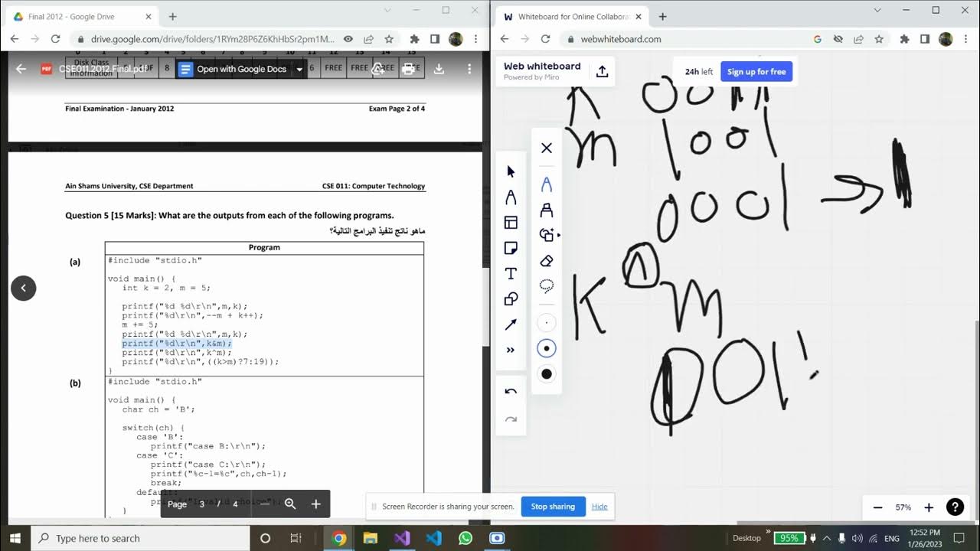Pick the thick black pen swatch

[x=547, y=373]
